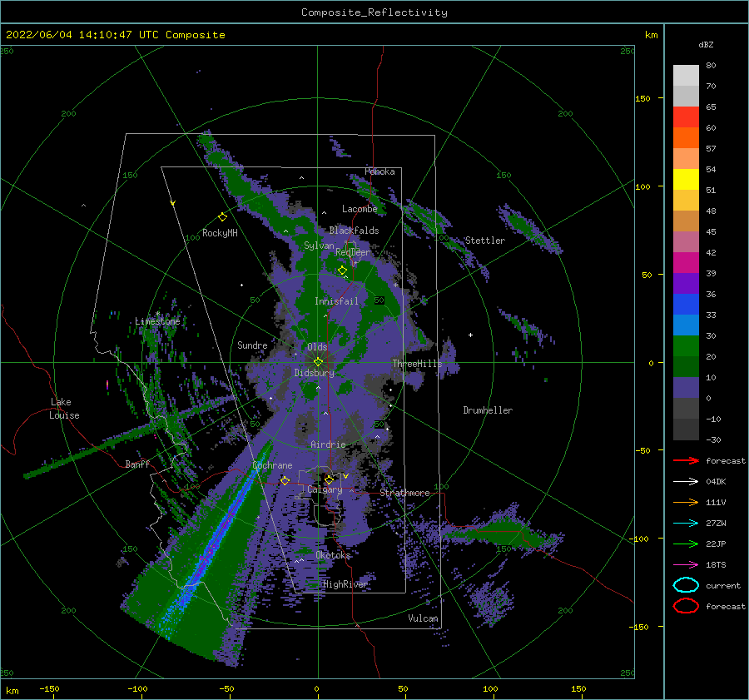This screenshot has height=700, width=749.
Task: Select the Okotoks label
Action: pos(333,554)
